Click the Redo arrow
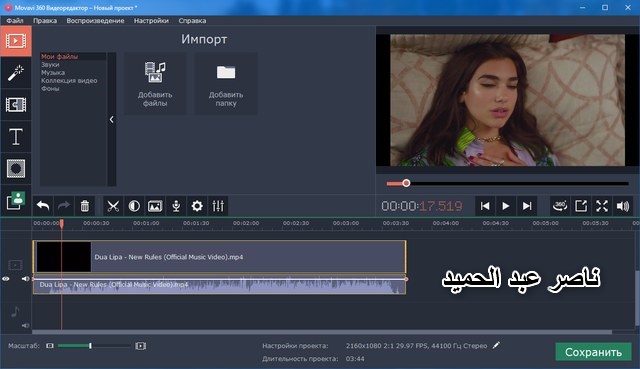The width and height of the screenshot is (640, 369). 64,206
